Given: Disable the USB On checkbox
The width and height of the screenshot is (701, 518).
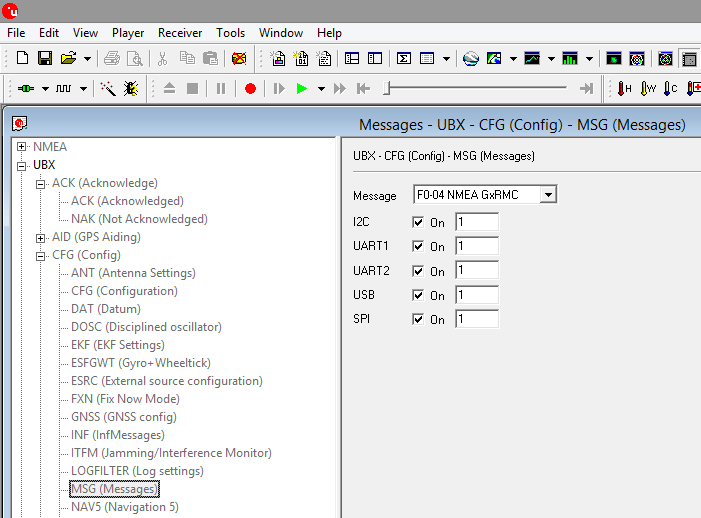Looking at the screenshot, I should (418, 295).
